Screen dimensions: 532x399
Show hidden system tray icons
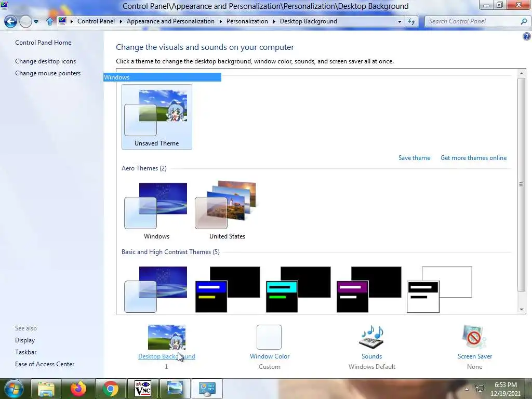click(x=467, y=389)
